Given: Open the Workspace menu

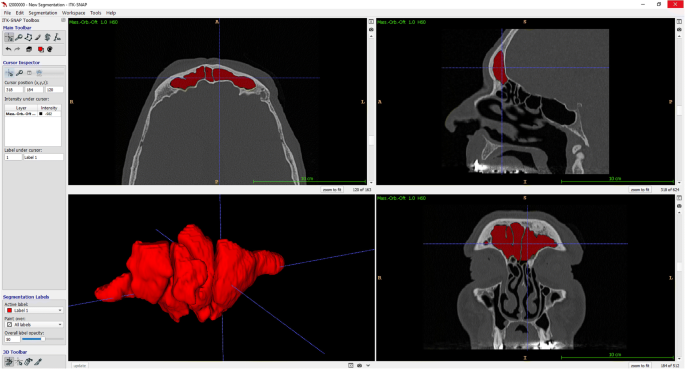Looking at the screenshot, I should click(73, 13).
